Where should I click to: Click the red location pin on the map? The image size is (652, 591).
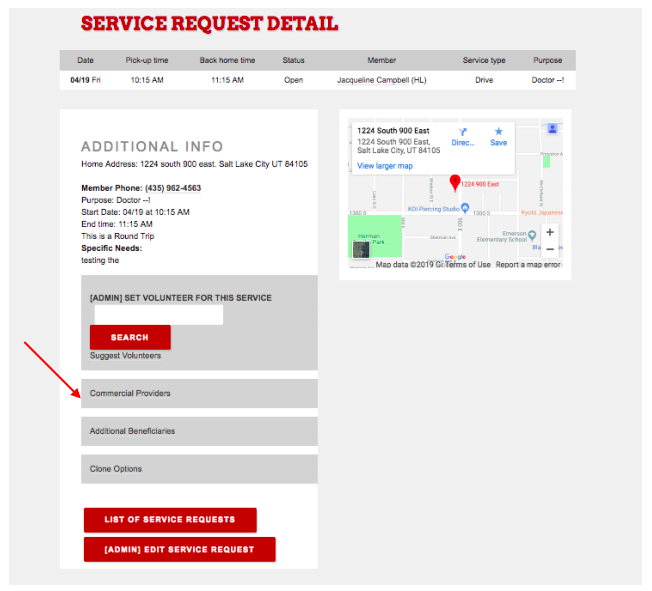[x=454, y=182]
